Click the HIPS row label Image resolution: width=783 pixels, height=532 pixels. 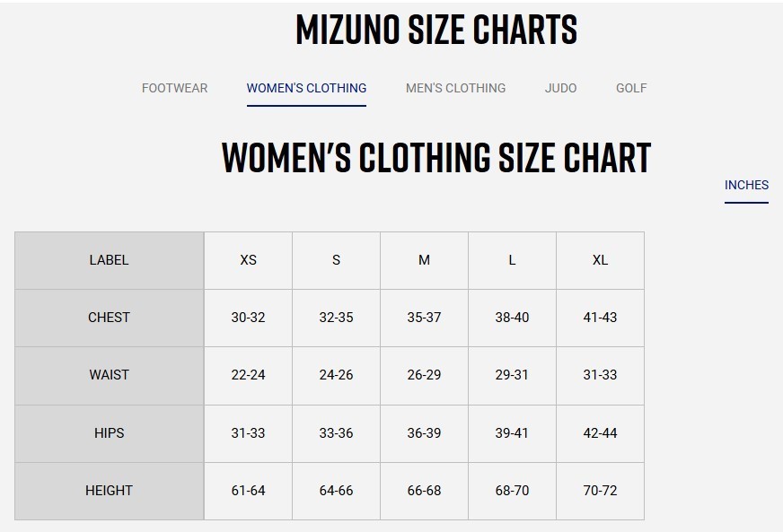109,433
